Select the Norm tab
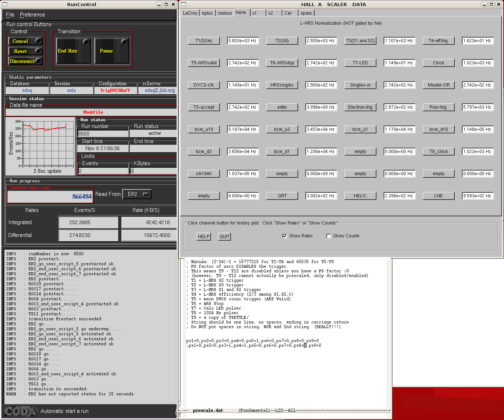504x420 pixels. click(241, 13)
